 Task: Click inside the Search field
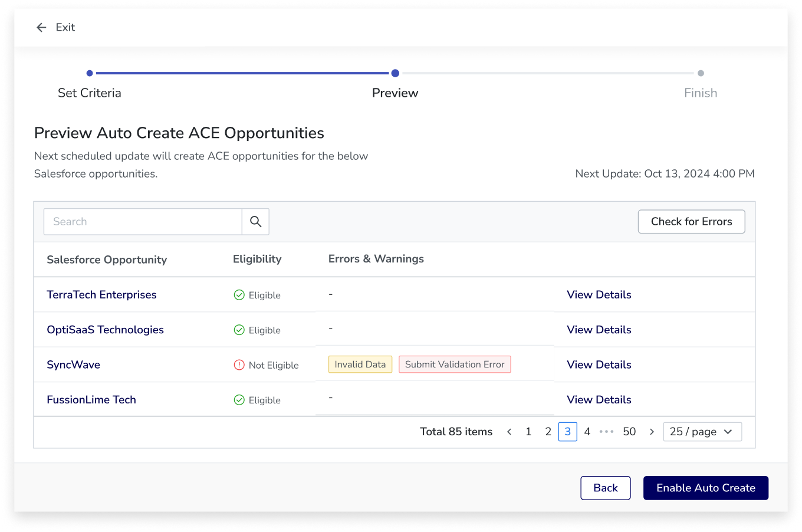(142, 221)
